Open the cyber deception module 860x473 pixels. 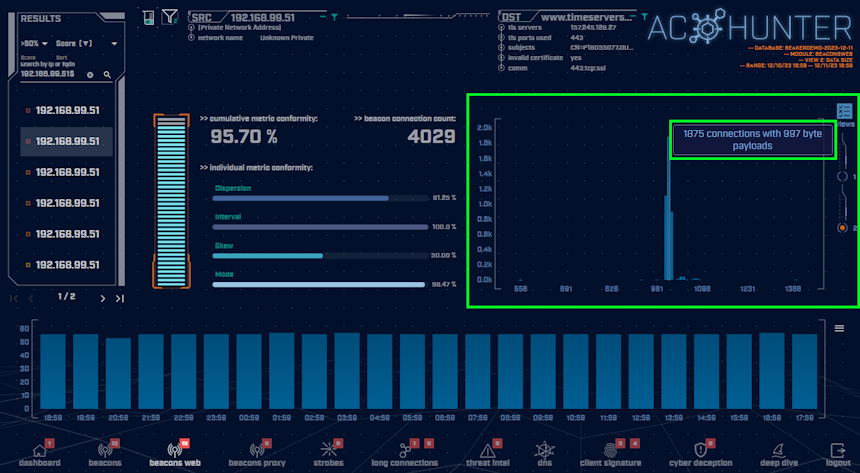[x=700, y=455]
